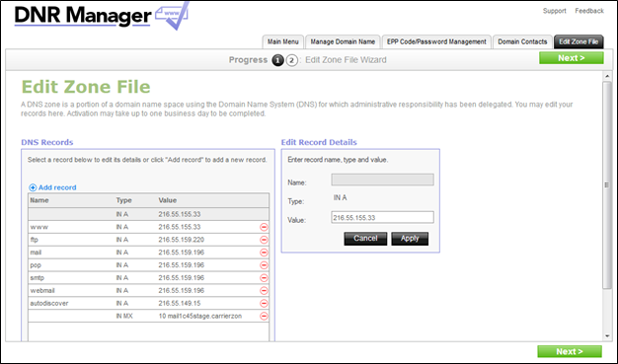The width and height of the screenshot is (618, 364).
Task: Delete the mail IN A record
Action: [x=264, y=253]
